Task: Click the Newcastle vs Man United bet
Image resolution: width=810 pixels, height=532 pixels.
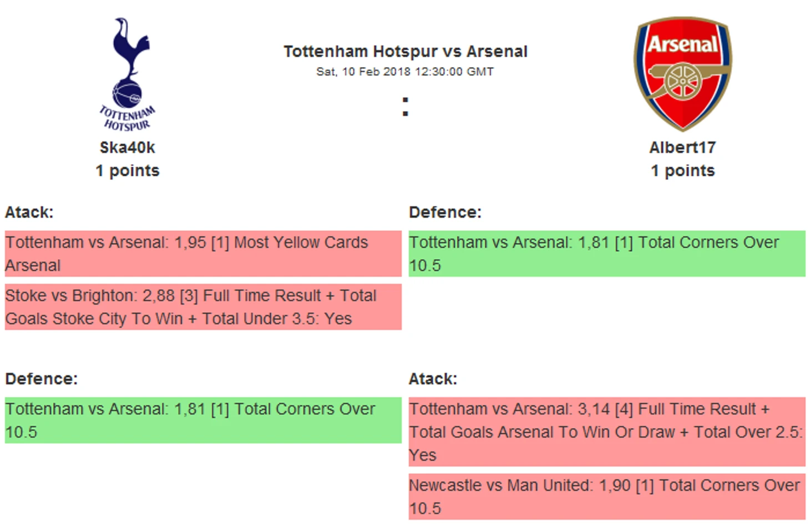Action: point(607,496)
